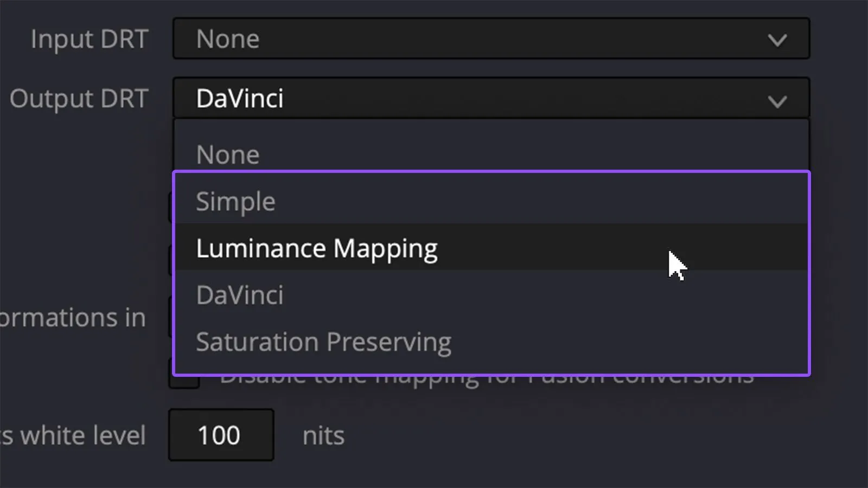
Task: Choose the Saturation Preserving option
Action: point(492,342)
